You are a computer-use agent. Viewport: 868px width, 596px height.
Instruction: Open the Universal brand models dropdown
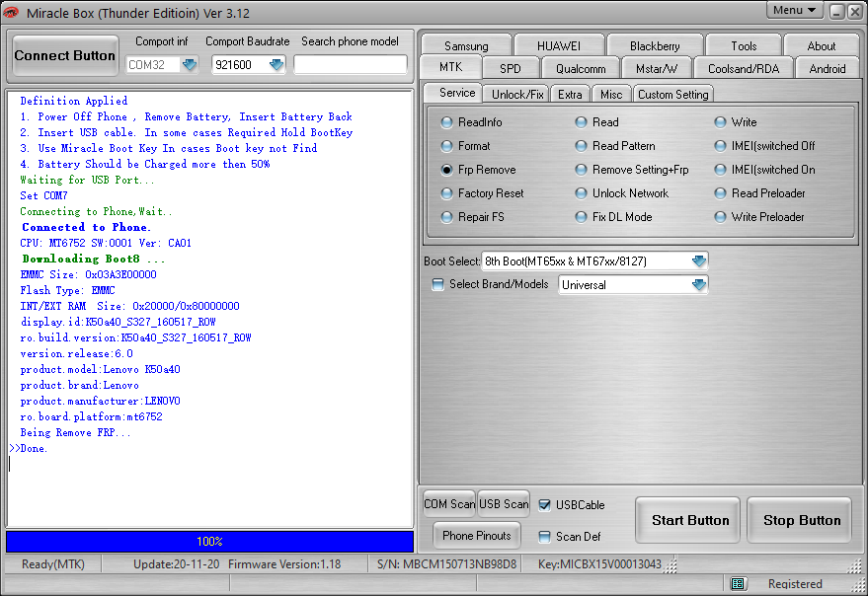pyautogui.click(x=699, y=284)
